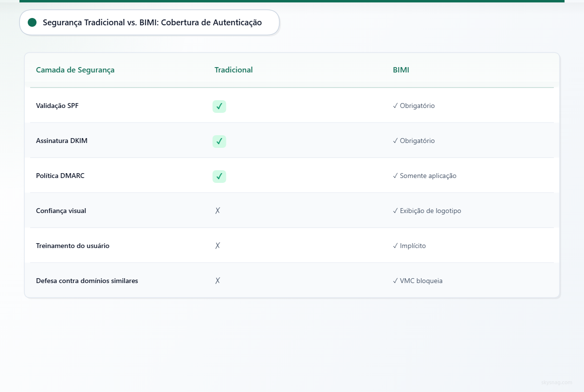Click the VMC bloqueia cell

[x=418, y=281]
